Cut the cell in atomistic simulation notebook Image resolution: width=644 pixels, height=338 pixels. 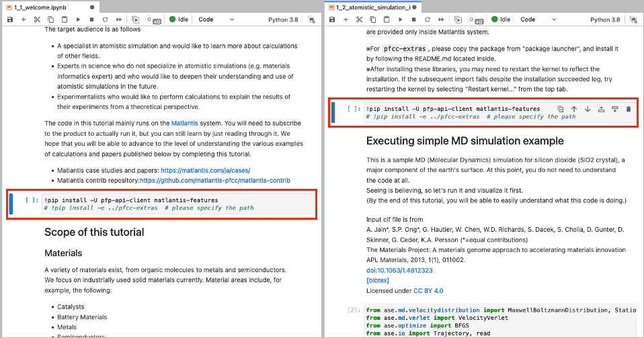click(x=360, y=19)
